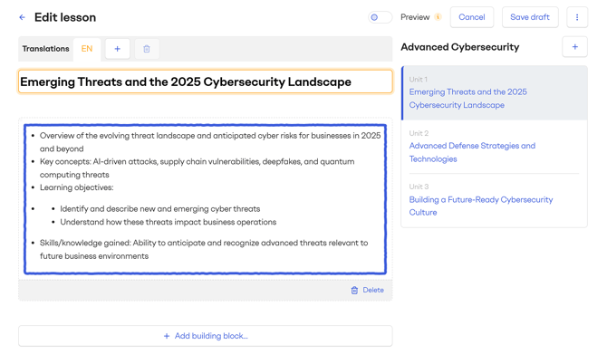Image resolution: width=607 pixels, height=364 pixels.
Task: Select the EN translation tab
Action: point(87,49)
